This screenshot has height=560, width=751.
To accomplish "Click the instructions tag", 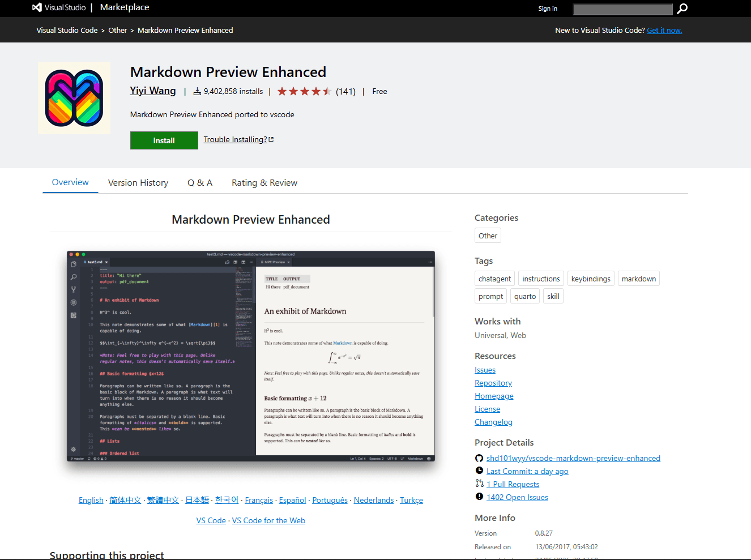I will 541,279.
